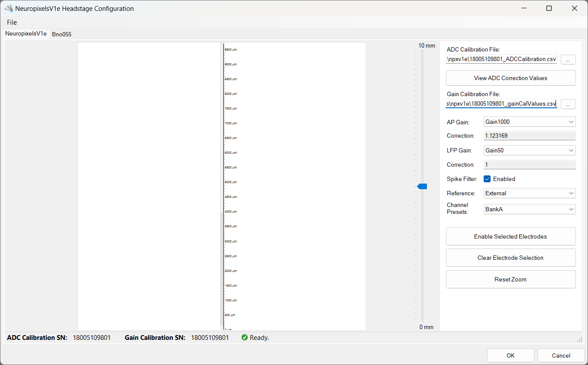Screen dimensions: 588x365
Task: Minimize the Headstage Configuration window
Action: [x=523, y=8]
